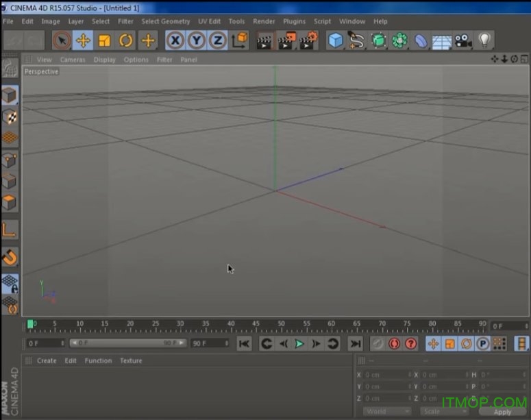The width and height of the screenshot is (531, 420).
Task: Add a Camera object
Action: coord(463,41)
